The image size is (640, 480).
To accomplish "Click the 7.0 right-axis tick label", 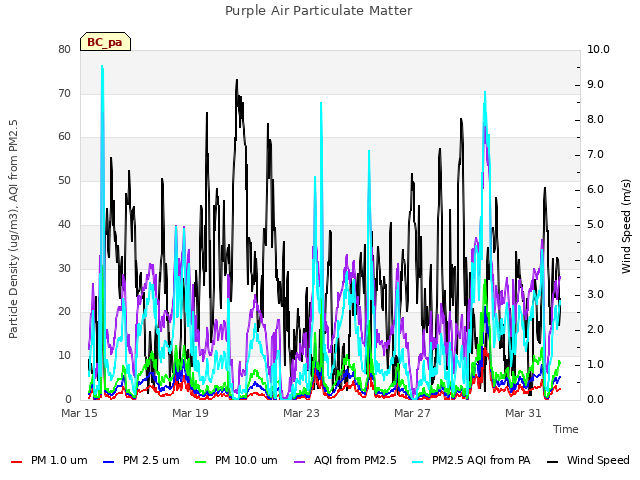I will pos(595,155).
